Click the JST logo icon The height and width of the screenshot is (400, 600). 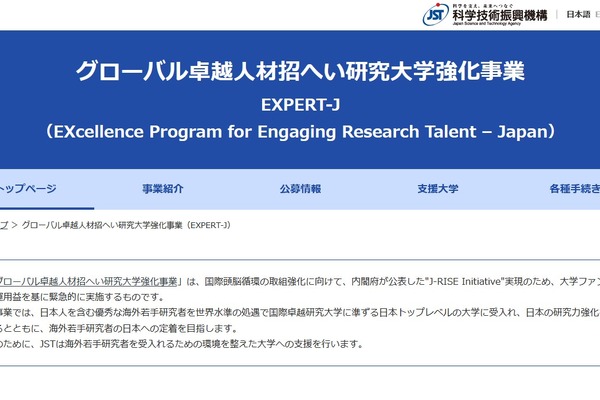435,14
